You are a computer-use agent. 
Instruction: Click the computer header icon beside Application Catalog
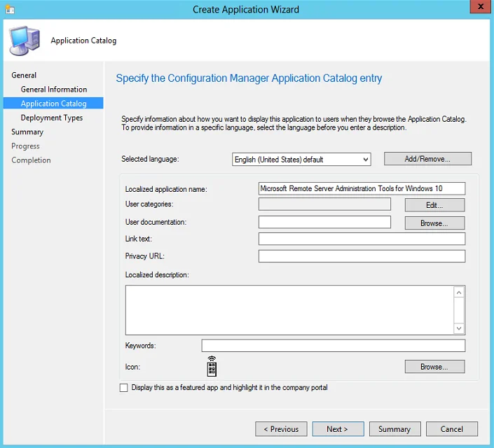pos(25,41)
